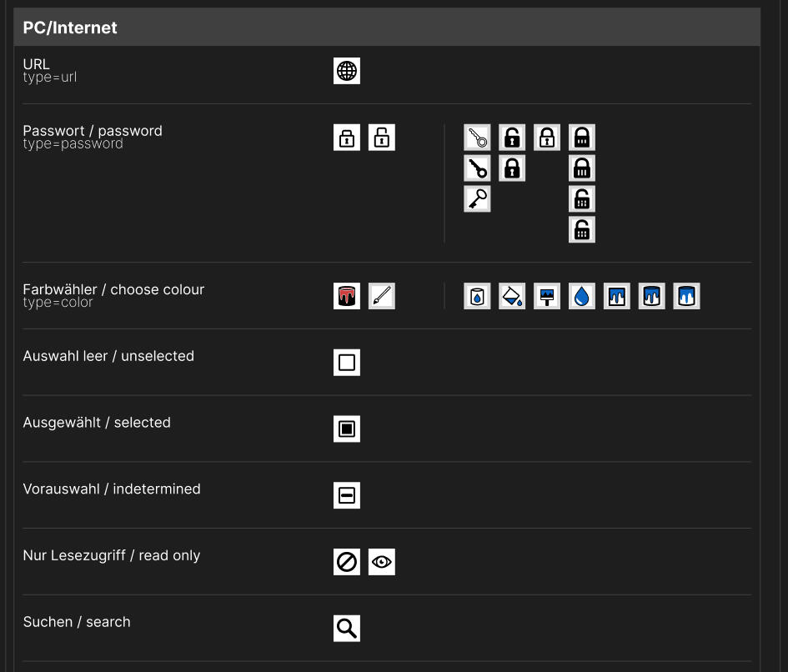Check the empty unselected checkbox
The image size is (788, 672).
(347, 362)
